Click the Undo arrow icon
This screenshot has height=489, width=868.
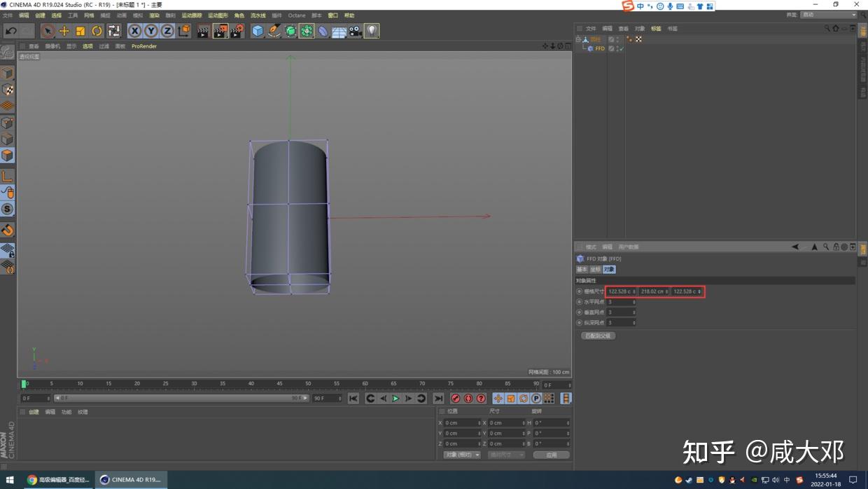[10, 31]
